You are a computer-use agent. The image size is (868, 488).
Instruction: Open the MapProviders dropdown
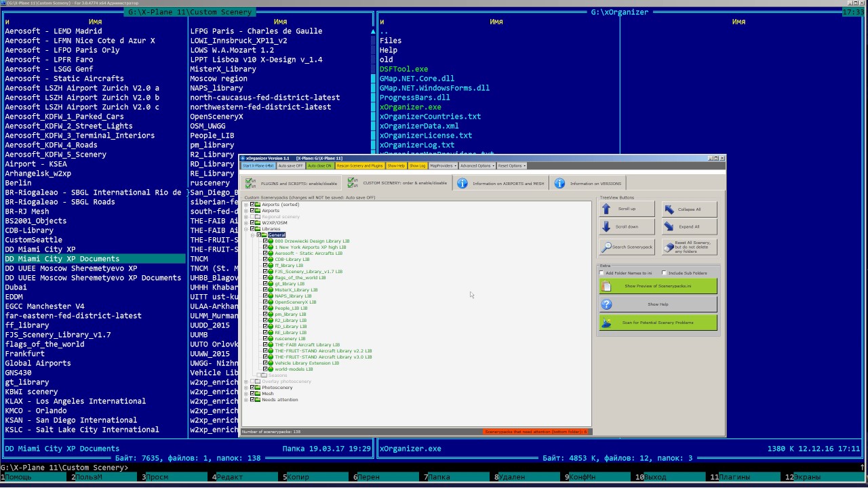[x=443, y=165]
